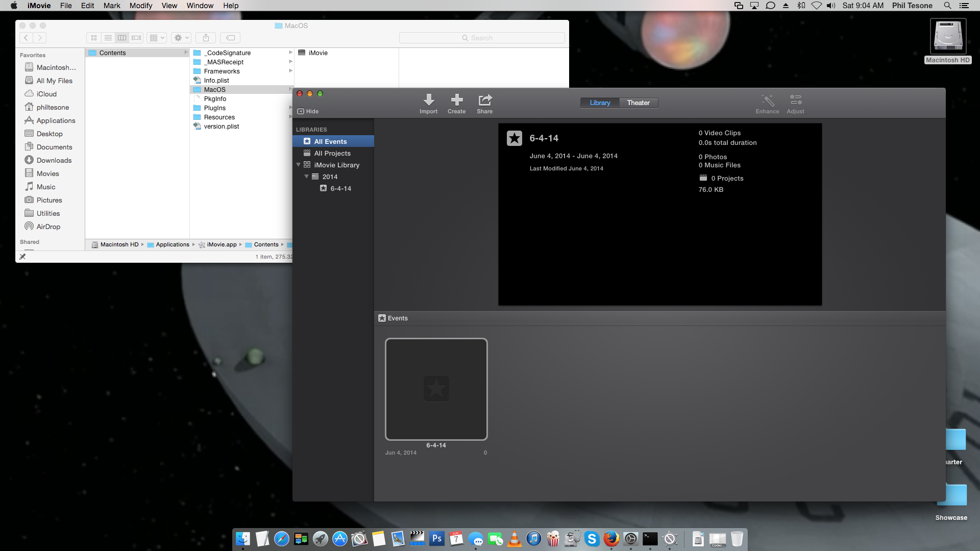Click the 6-4-14 event star icon in viewer
This screenshot has height=551, width=980.
pos(514,138)
